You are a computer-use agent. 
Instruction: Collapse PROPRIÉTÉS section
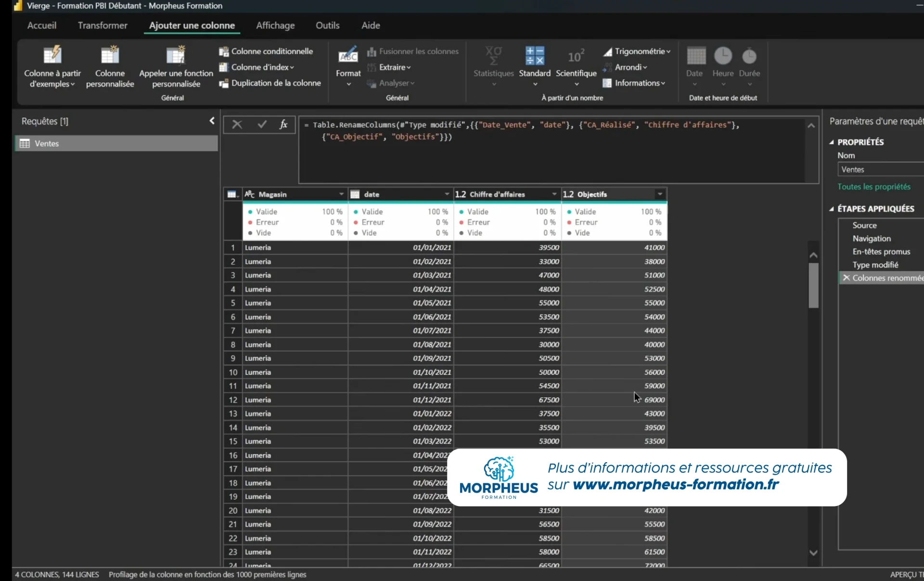coord(832,142)
